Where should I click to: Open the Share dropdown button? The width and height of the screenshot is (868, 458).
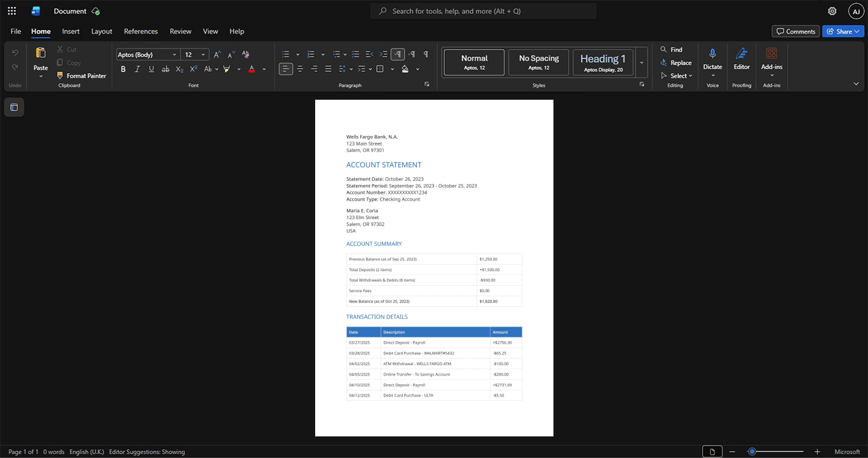tap(843, 31)
